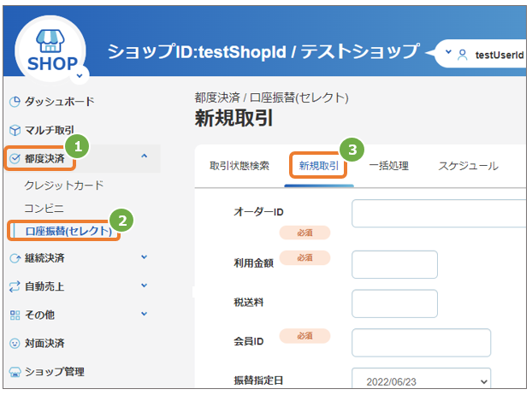Open 対面決済 in the sidebar
The image size is (532, 395).
[44, 344]
